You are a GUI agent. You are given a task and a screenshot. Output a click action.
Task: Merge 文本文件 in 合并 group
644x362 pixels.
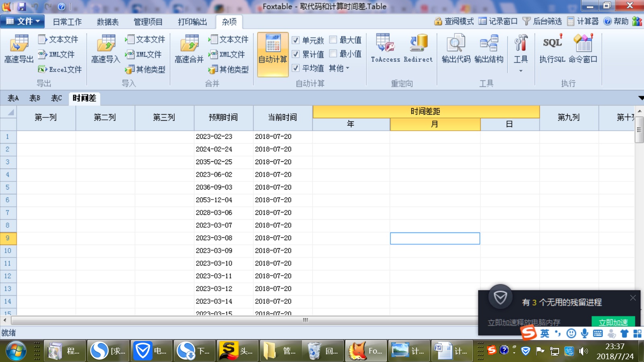tap(229, 39)
